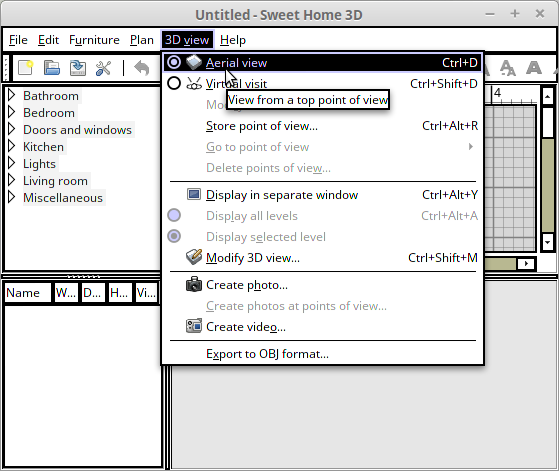This screenshot has height=471, width=559.
Task: Click the H... column header
Action: click(x=120, y=293)
